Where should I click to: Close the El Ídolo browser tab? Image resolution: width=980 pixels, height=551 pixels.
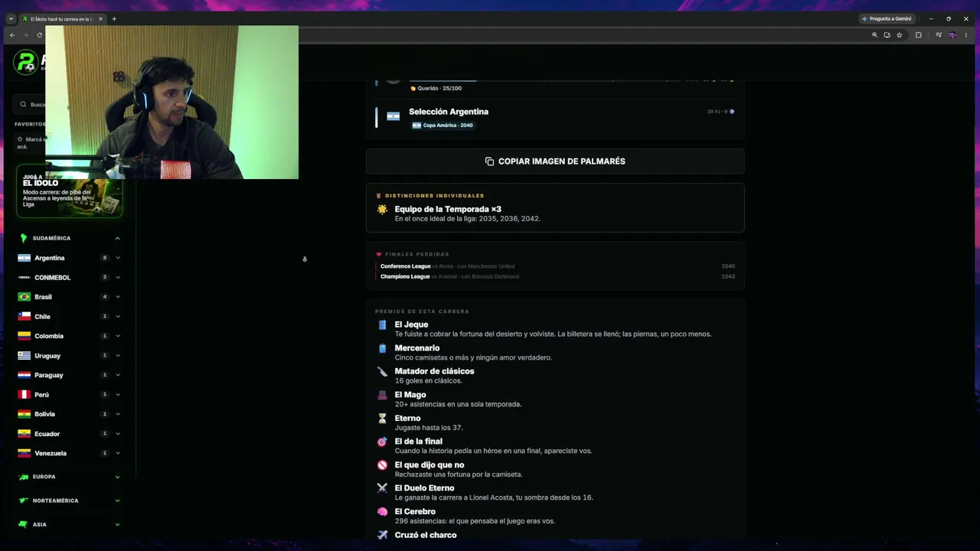(x=100, y=18)
